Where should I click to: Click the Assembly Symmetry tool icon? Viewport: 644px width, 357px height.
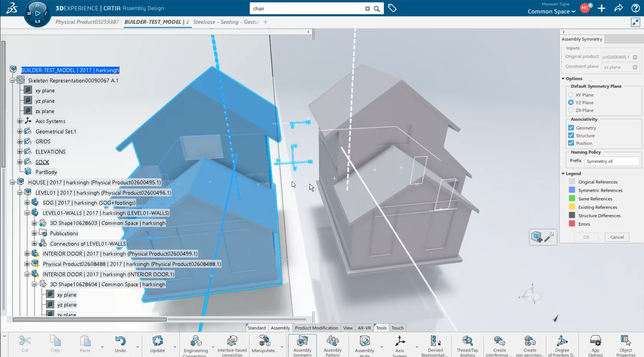click(302, 341)
